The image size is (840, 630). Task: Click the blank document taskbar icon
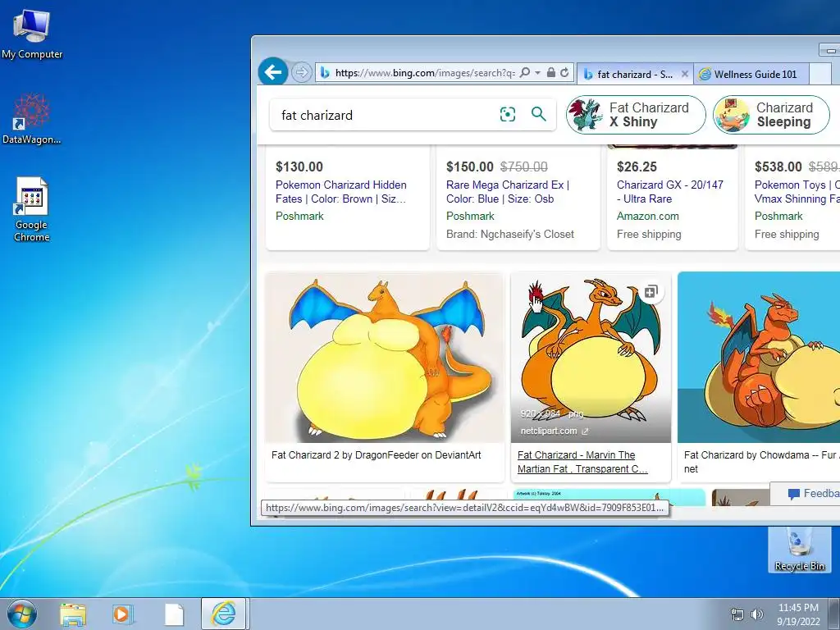pos(174,614)
